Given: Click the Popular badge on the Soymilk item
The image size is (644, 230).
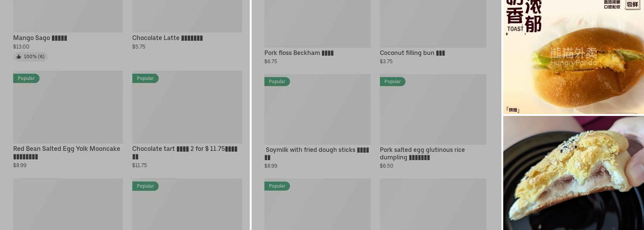Looking at the screenshot, I should 277,81.
